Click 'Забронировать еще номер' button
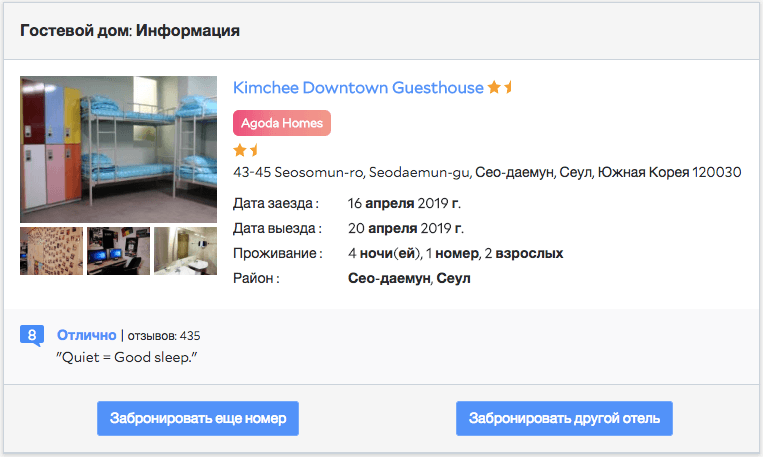763x457 pixels. [198, 418]
